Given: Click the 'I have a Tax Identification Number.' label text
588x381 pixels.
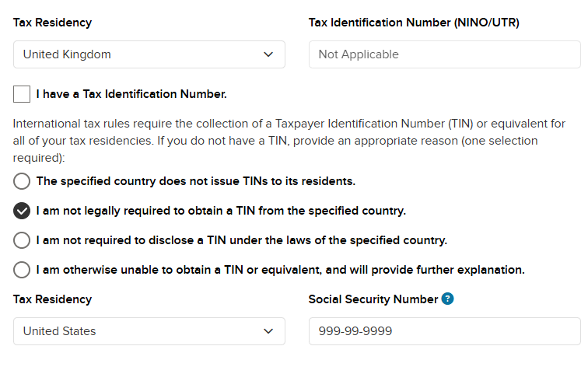Looking at the screenshot, I should pos(131,95).
